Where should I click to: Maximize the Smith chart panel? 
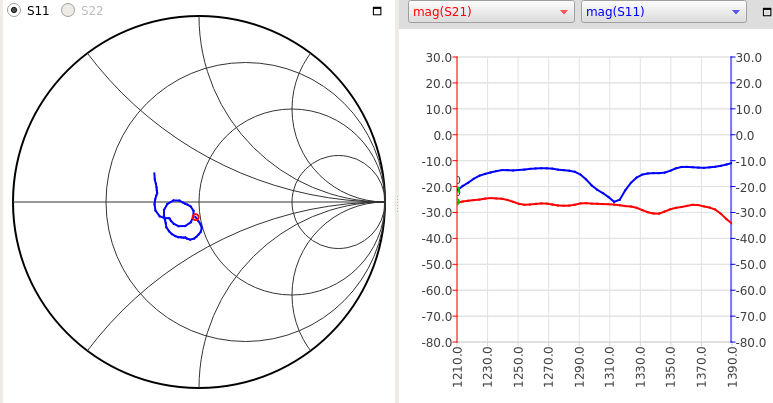point(377,11)
